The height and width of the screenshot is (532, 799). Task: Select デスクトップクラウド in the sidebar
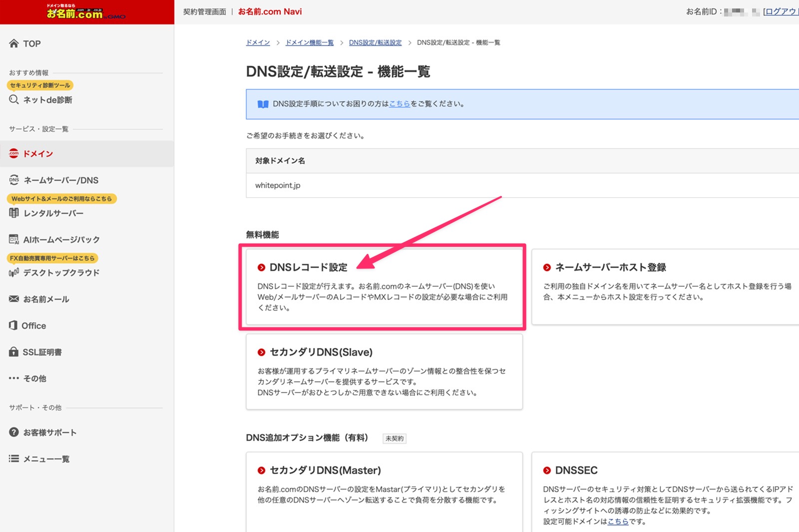61,272
